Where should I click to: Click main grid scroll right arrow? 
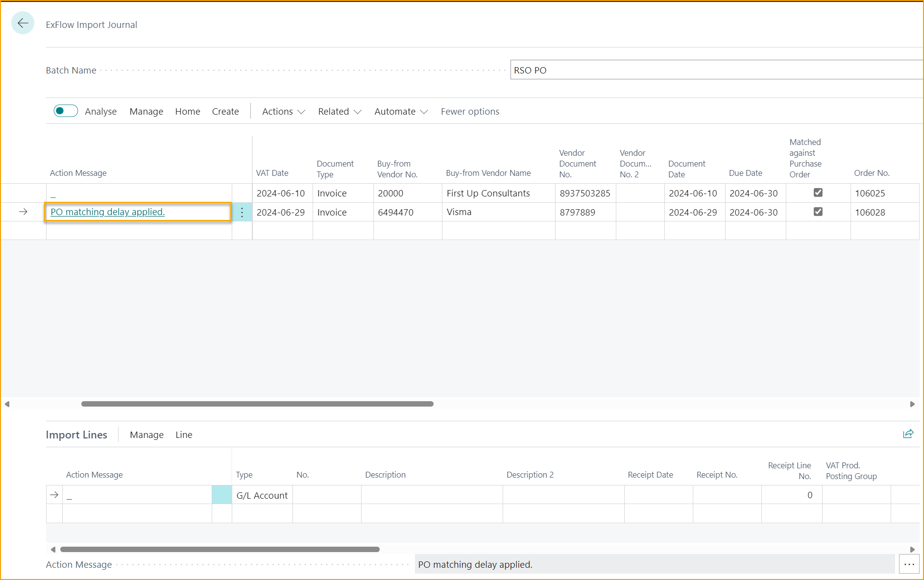pyautogui.click(x=912, y=404)
